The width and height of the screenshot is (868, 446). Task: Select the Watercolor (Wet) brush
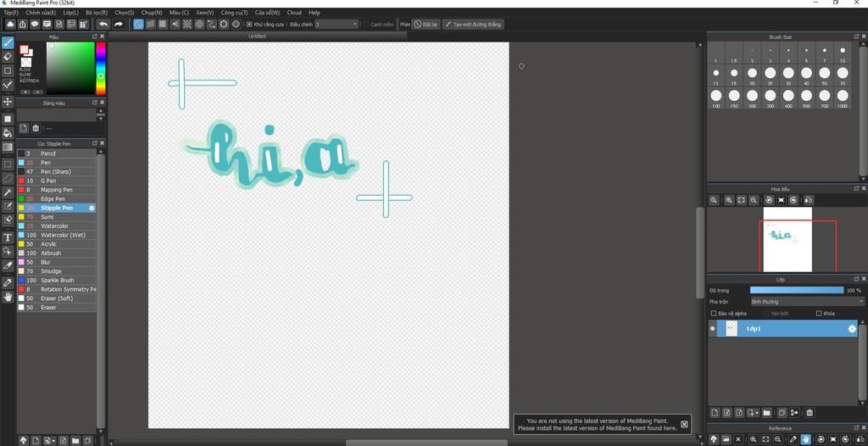pyautogui.click(x=57, y=235)
